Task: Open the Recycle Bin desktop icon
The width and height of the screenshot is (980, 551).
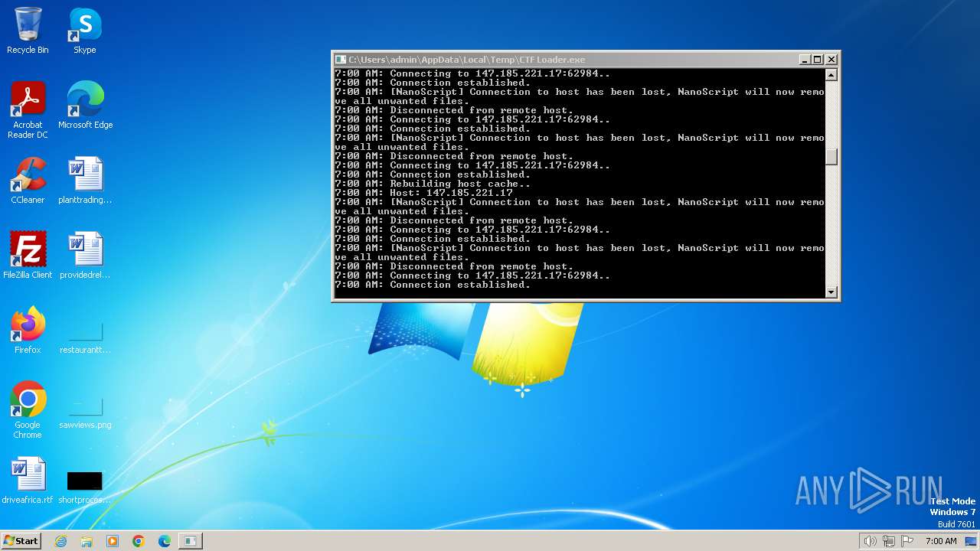Action: [x=28, y=31]
